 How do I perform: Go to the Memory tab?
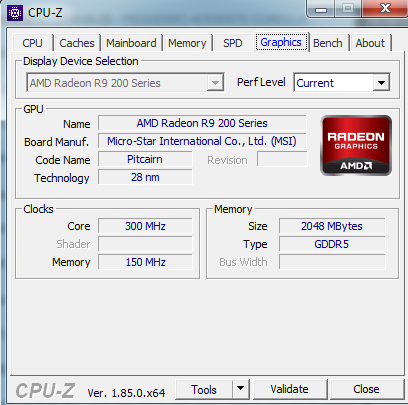187,43
